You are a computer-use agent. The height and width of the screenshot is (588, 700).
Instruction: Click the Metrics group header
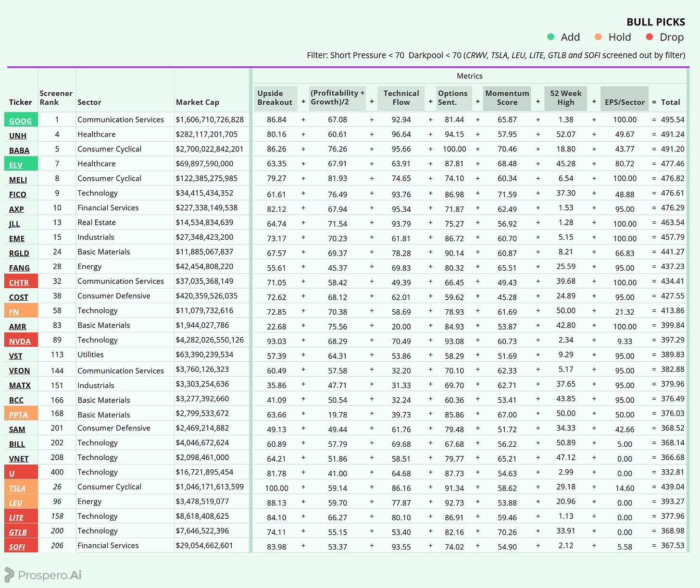pyautogui.click(x=470, y=76)
